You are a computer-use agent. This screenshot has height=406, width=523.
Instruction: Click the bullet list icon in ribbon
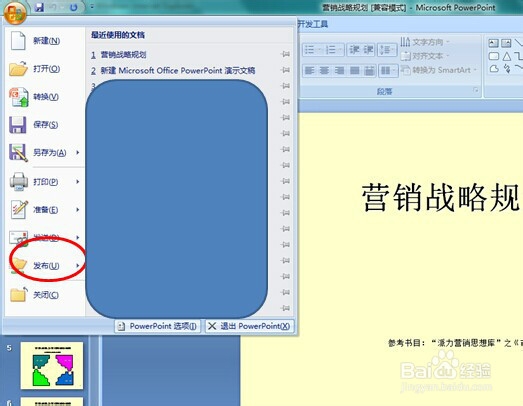(x=310, y=50)
